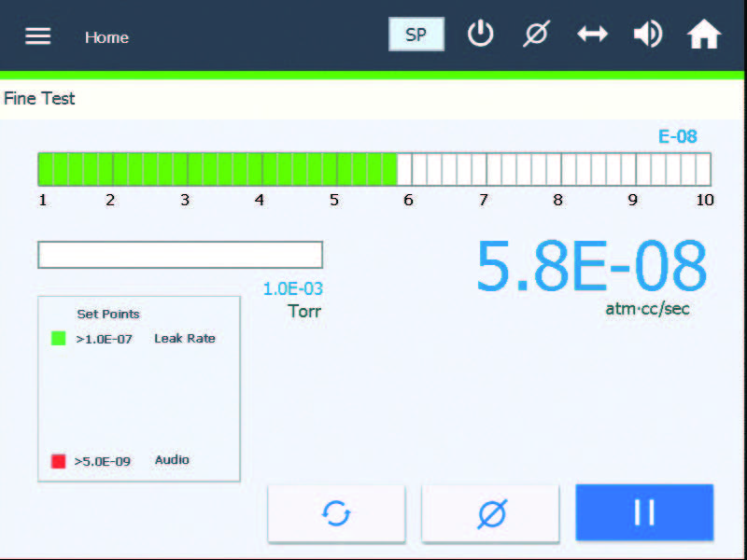Click the double-arrow icon in header
The width and height of the screenshot is (747, 560).
point(592,35)
